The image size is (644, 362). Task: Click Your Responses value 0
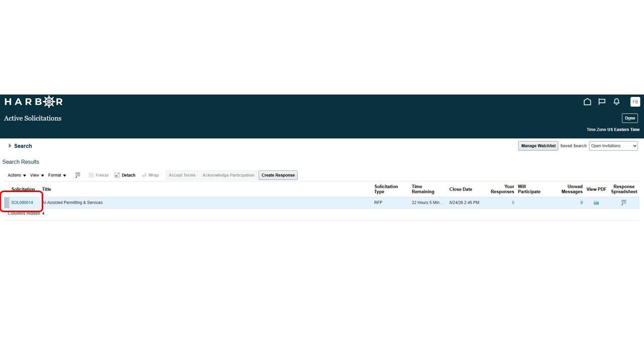pyautogui.click(x=513, y=203)
